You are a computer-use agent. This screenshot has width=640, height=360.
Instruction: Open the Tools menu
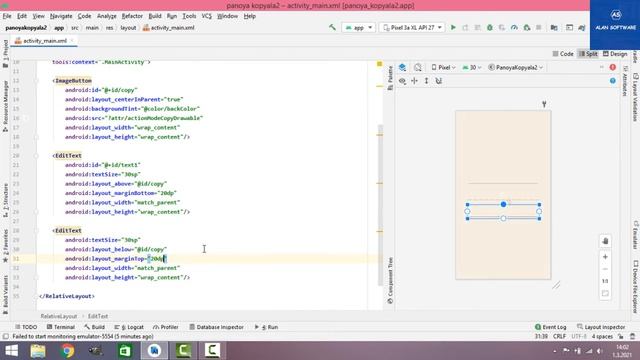tap(189, 16)
